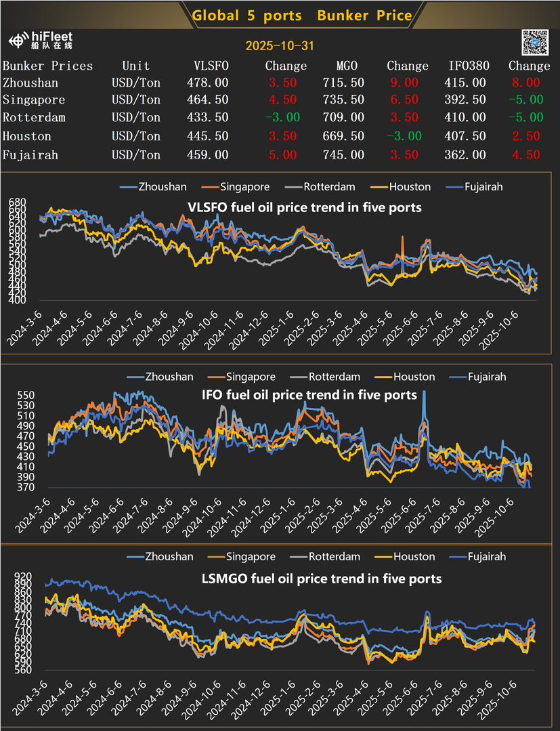Toggle Houston series in LSMGO chart legend

tap(411, 557)
